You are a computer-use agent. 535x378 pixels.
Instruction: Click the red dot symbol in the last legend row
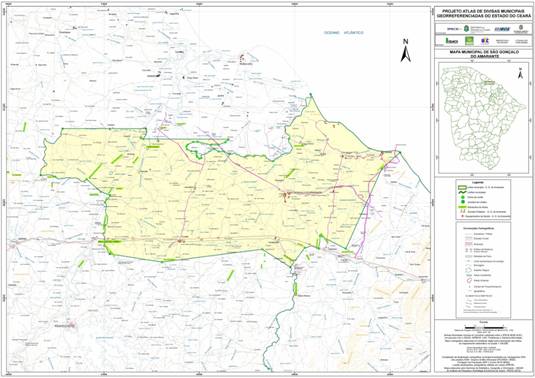(x=462, y=216)
